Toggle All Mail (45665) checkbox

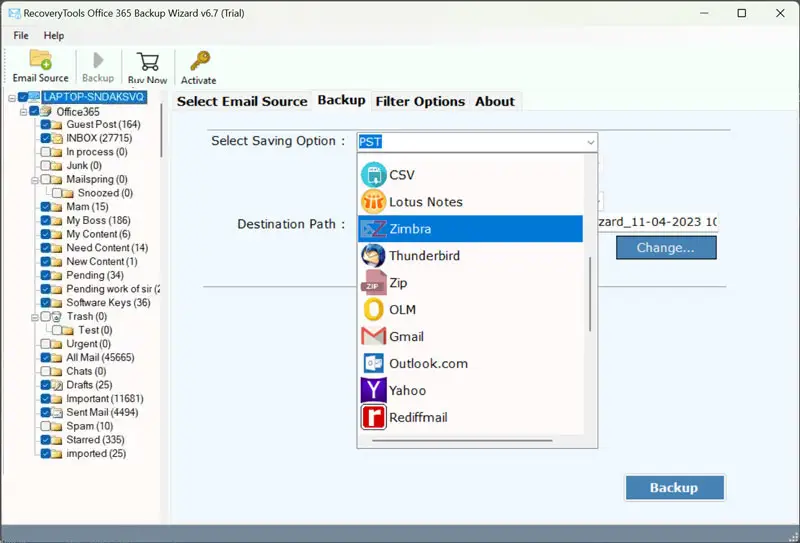(x=45, y=358)
